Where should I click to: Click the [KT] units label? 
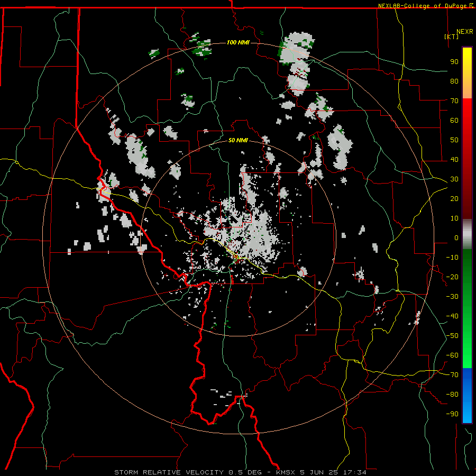[x=451, y=36]
